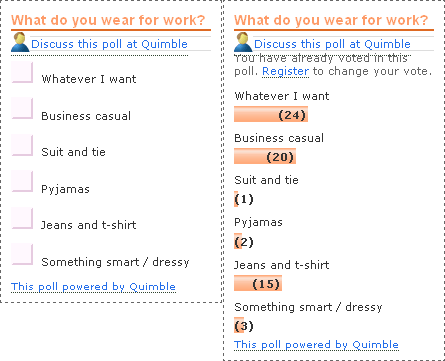445x361 pixels.
Task: Click the 'Something smart / dressy' bar showing 3
Action: click(x=239, y=325)
